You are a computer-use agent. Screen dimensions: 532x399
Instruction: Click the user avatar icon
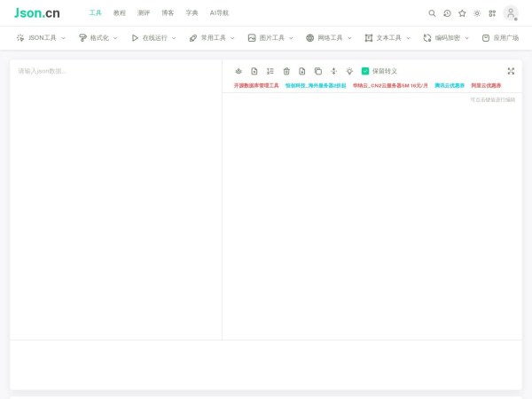click(x=511, y=13)
